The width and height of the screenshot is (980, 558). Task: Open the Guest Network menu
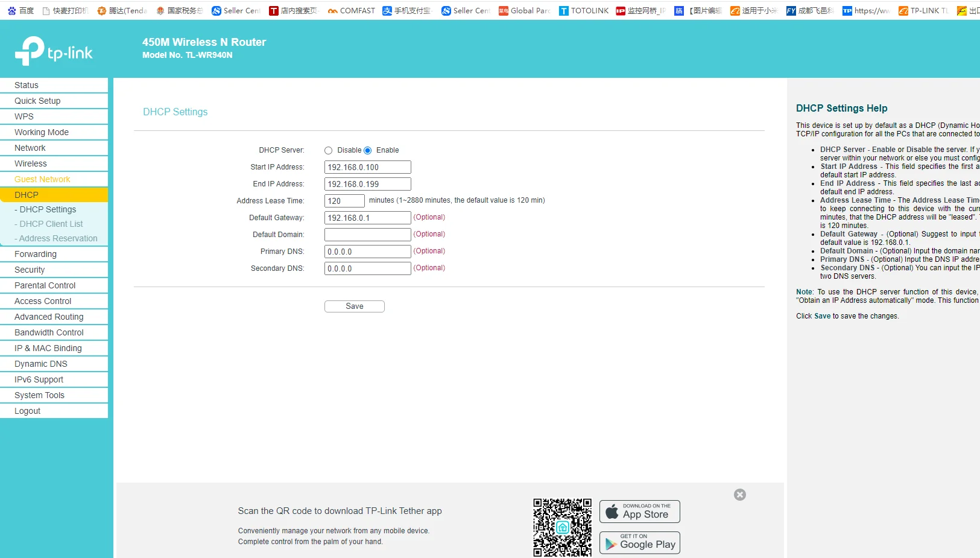pyautogui.click(x=54, y=179)
